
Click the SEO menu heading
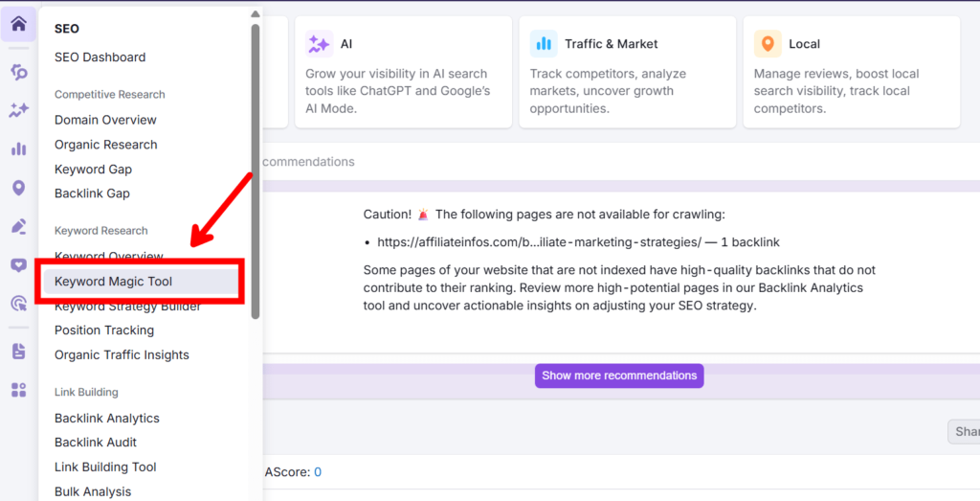point(67,29)
